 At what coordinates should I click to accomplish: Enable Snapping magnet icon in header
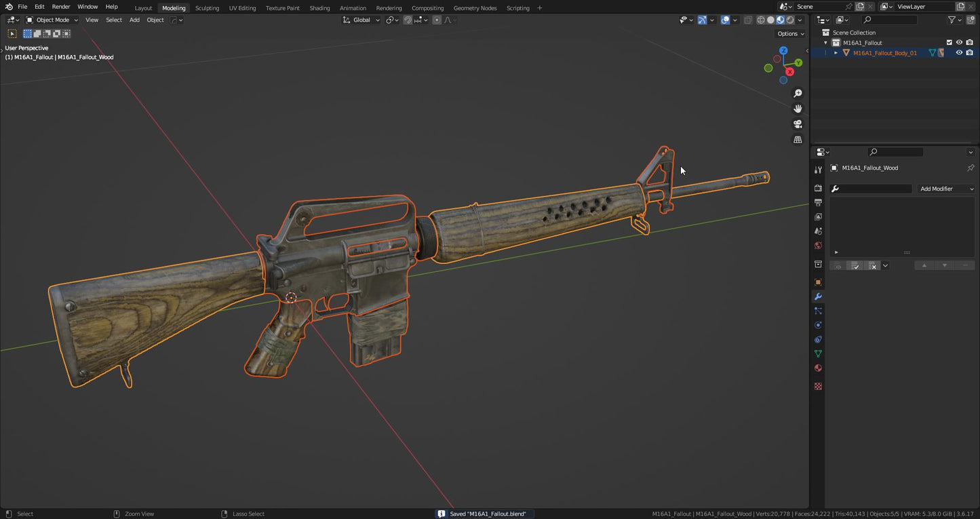point(407,20)
